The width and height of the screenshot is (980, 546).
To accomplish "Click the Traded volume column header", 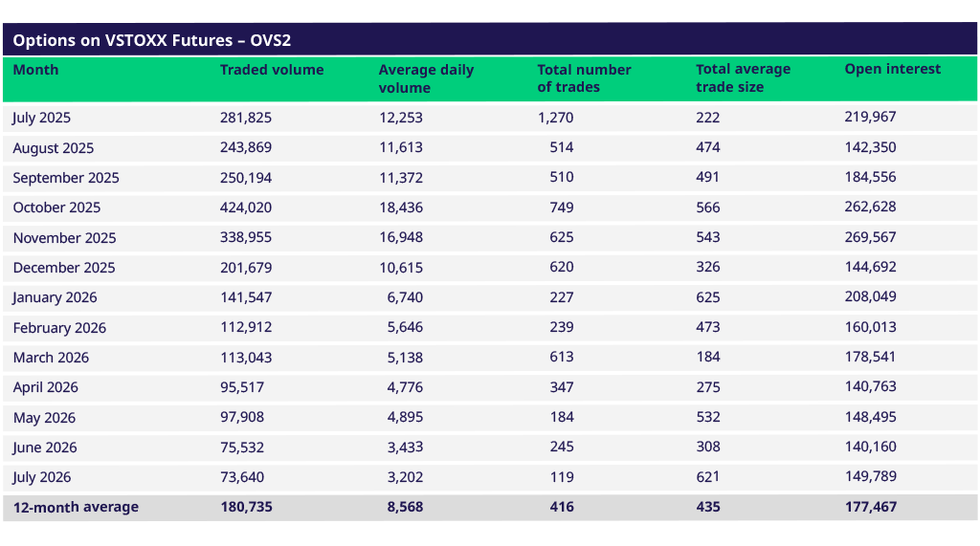I will [x=272, y=70].
